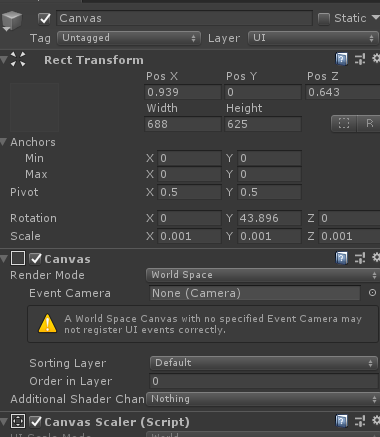Click Event Camera field None (Camera)
Viewport: 380px width, 437px height.
(255, 293)
